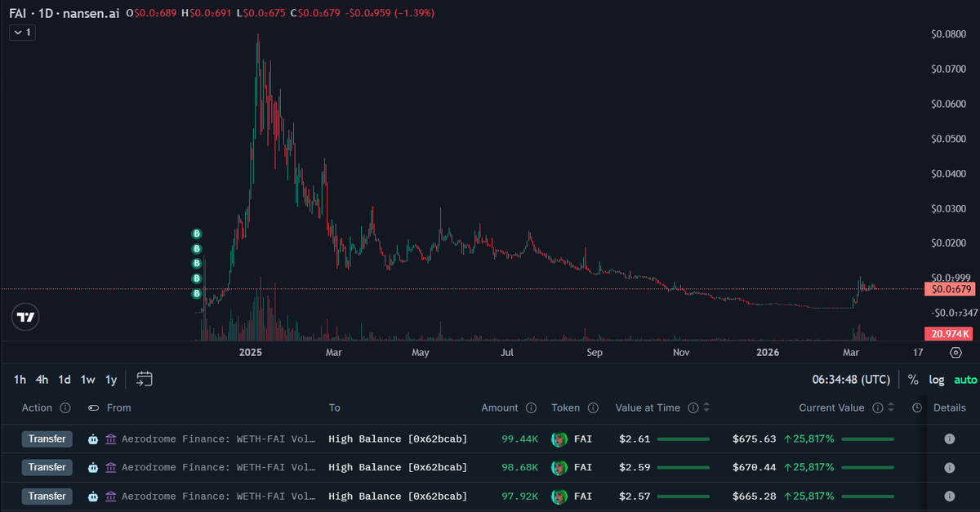Open Aerodrome Finance sender in the $2.59 row
The image size is (980, 512).
(218, 467)
